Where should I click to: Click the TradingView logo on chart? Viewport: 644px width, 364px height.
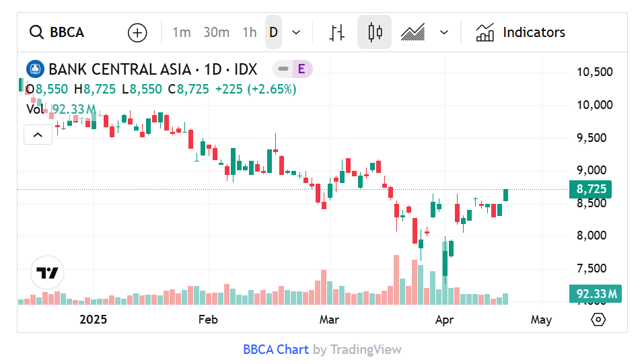tap(48, 273)
